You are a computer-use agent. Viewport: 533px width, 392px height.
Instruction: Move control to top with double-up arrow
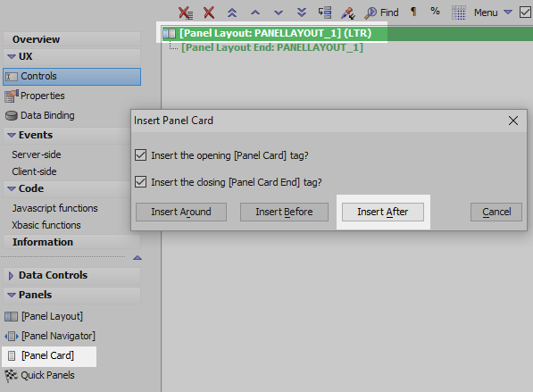point(232,13)
